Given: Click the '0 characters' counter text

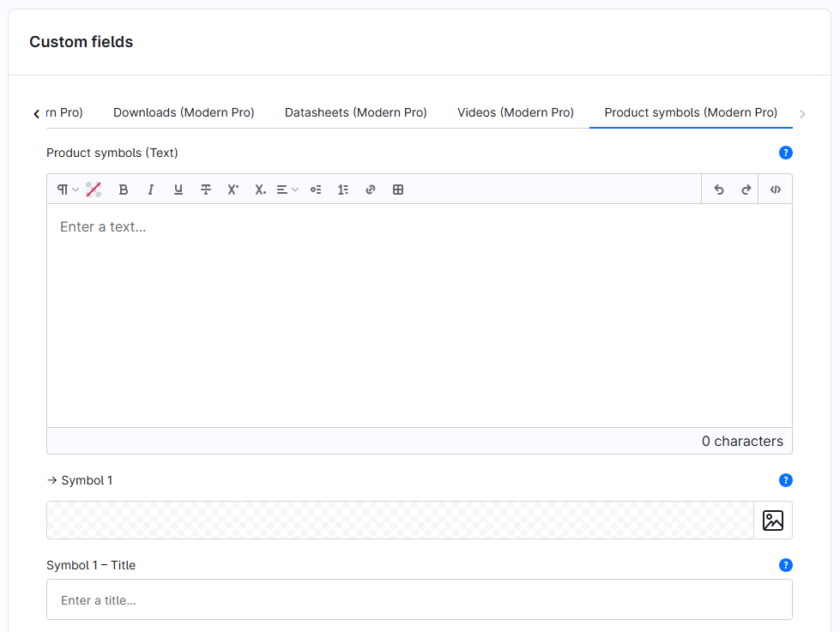Looking at the screenshot, I should [x=742, y=442].
